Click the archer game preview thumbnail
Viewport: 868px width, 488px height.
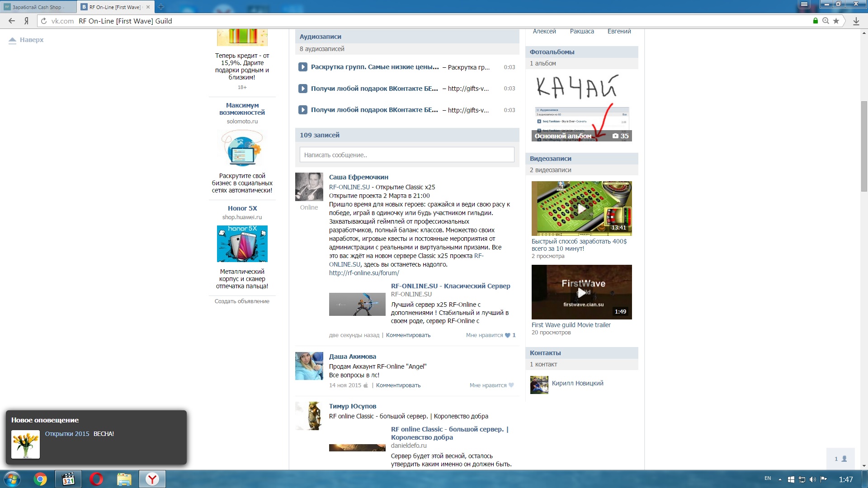click(357, 304)
